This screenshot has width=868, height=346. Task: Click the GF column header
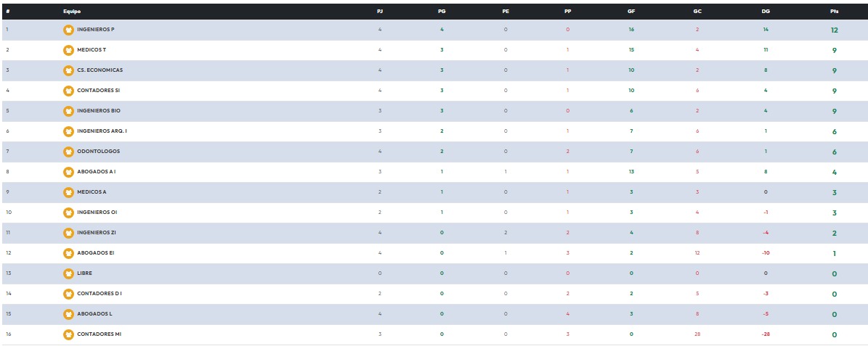pos(631,12)
